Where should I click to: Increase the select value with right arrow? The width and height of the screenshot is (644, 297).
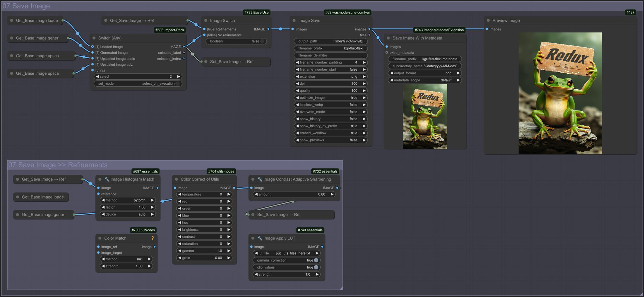click(x=178, y=76)
